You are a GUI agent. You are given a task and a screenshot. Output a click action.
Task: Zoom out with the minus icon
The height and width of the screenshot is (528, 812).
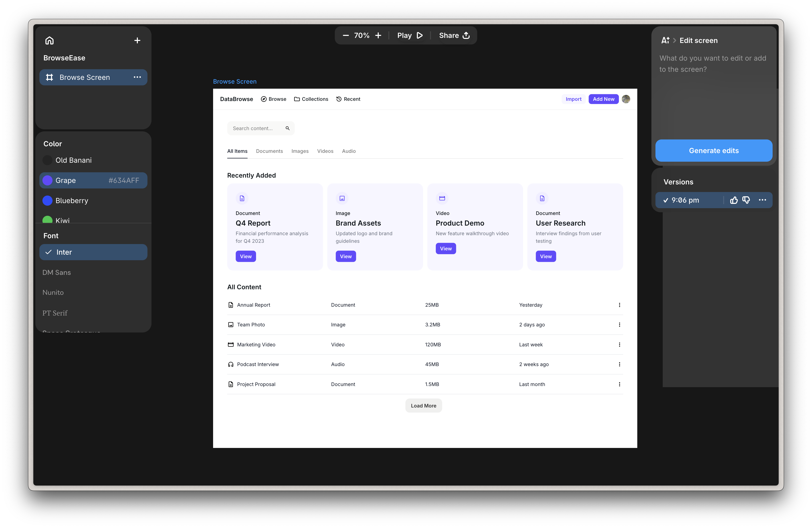coord(346,36)
